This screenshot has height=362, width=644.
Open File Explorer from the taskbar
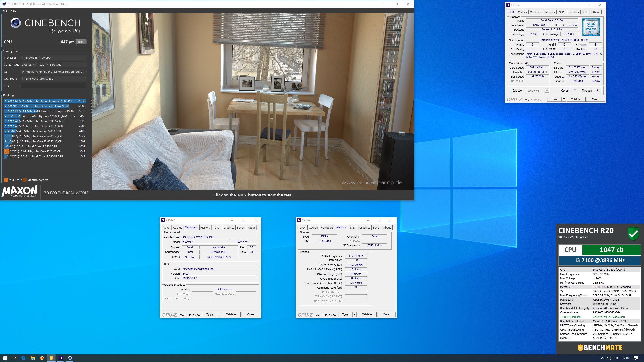pyautogui.click(x=32, y=358)
